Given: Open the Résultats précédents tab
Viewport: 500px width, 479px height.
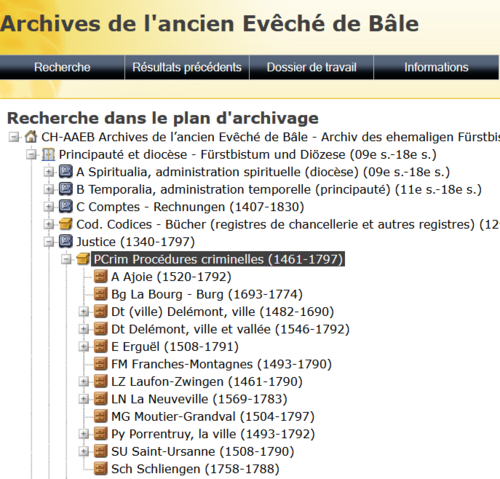Looking at the screenshot, I should [x=187, y=67].
